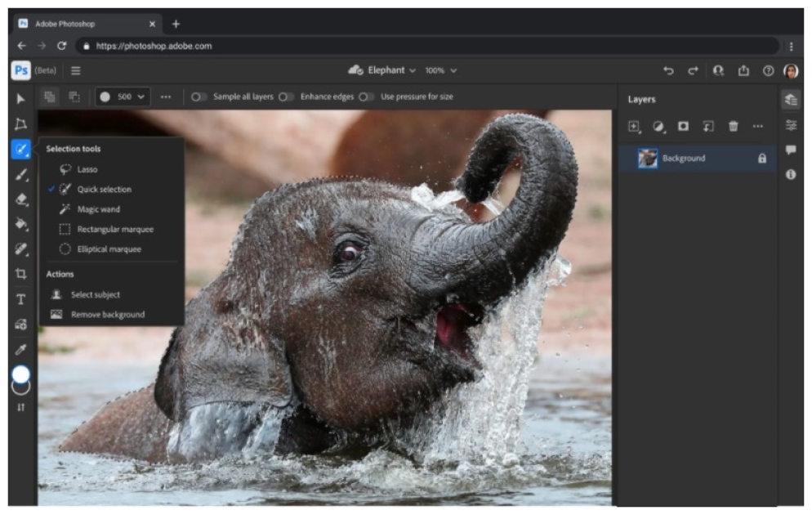The width and height of the screenshot is (812, 515).
Task: Select the Eraser tool
Action: 20,199
